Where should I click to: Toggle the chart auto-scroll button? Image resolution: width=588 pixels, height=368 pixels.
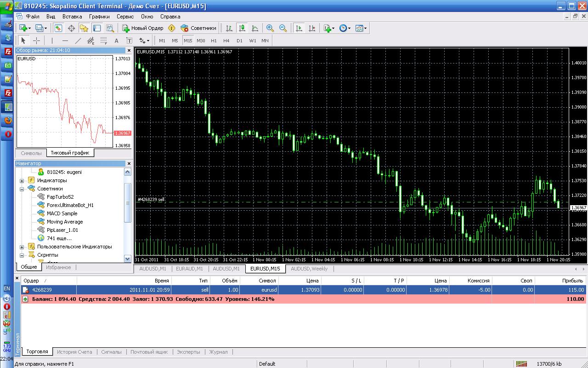pos(299,28)
